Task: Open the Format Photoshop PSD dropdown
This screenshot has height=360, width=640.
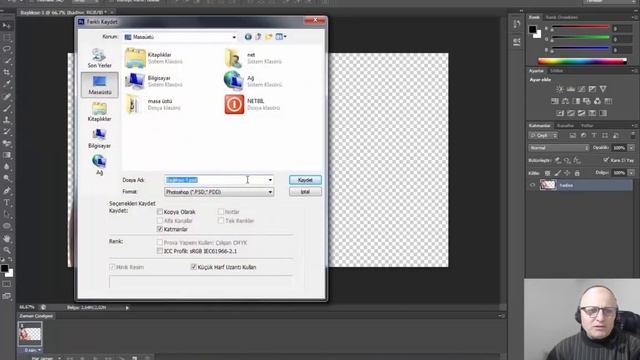Action: 219,192
